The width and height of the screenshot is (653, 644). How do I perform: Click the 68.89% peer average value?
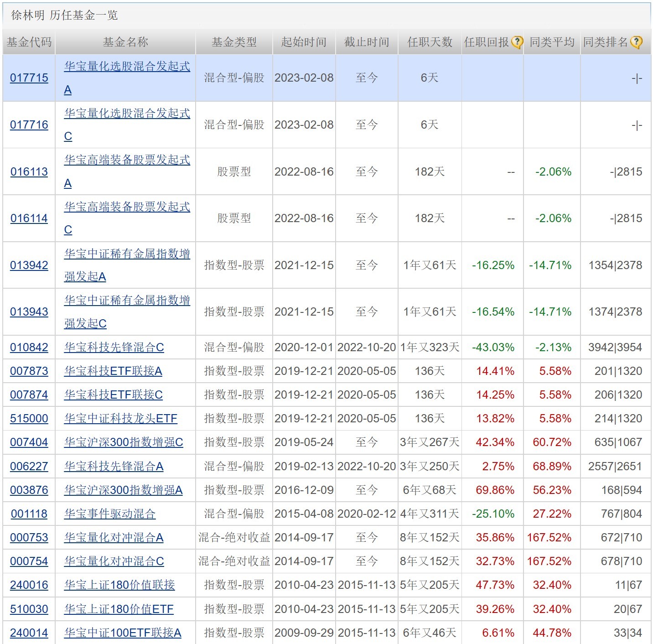[x=552, y=467]
